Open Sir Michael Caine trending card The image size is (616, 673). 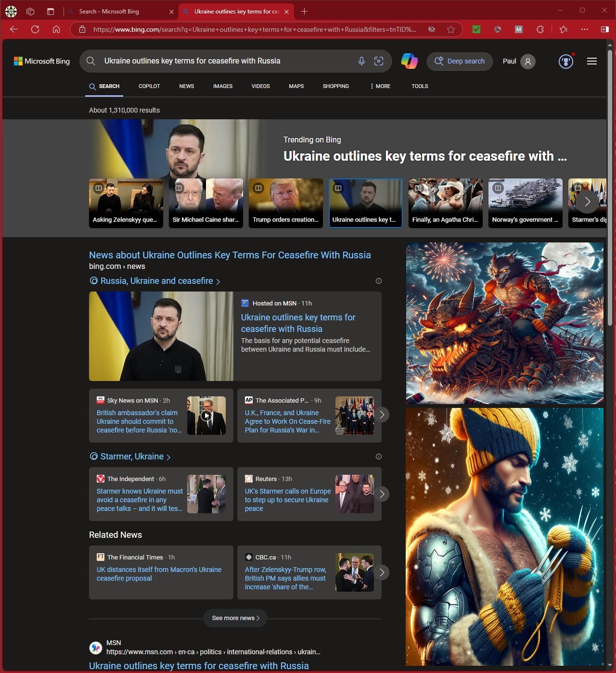(x=206, y=203)
